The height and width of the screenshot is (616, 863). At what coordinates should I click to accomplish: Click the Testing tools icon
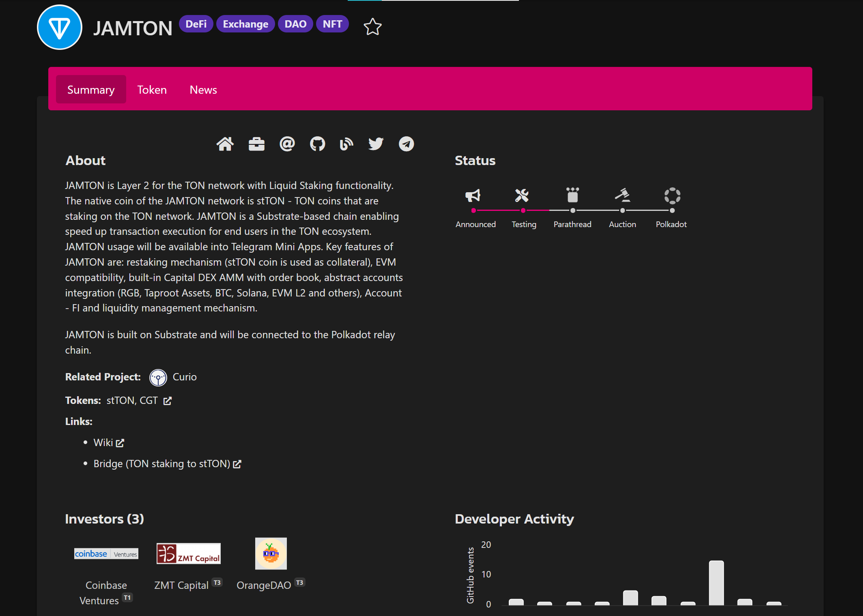click(522, 195)
